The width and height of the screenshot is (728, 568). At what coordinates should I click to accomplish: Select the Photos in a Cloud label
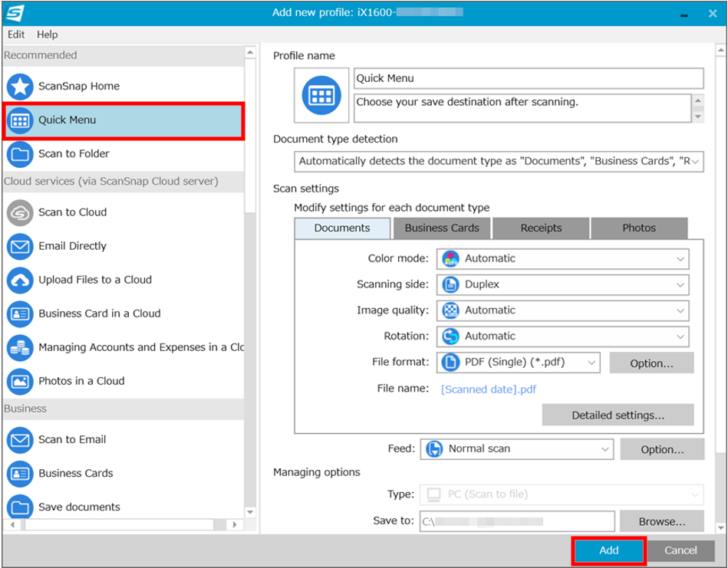pos(82,381)
